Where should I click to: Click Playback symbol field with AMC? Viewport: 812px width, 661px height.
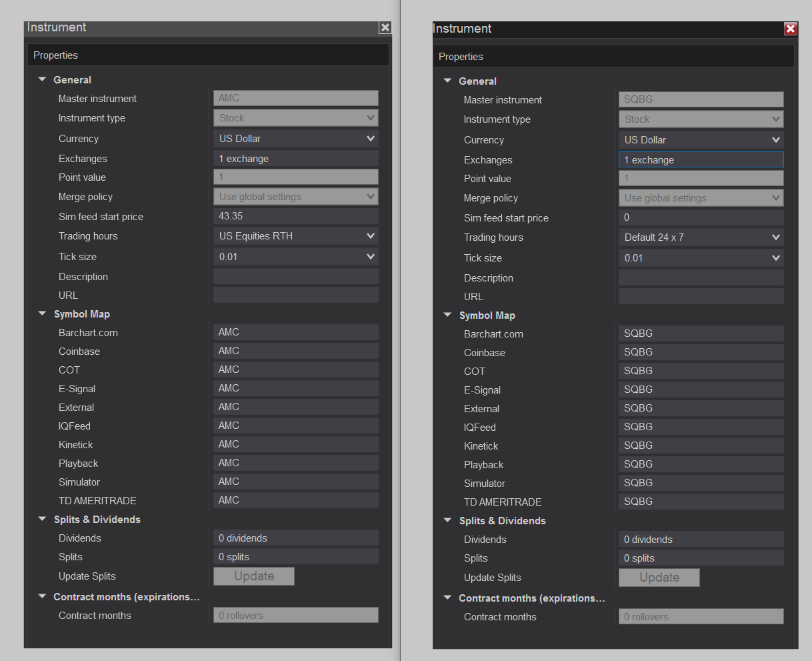pyautogui.click(x=296, y=463)
